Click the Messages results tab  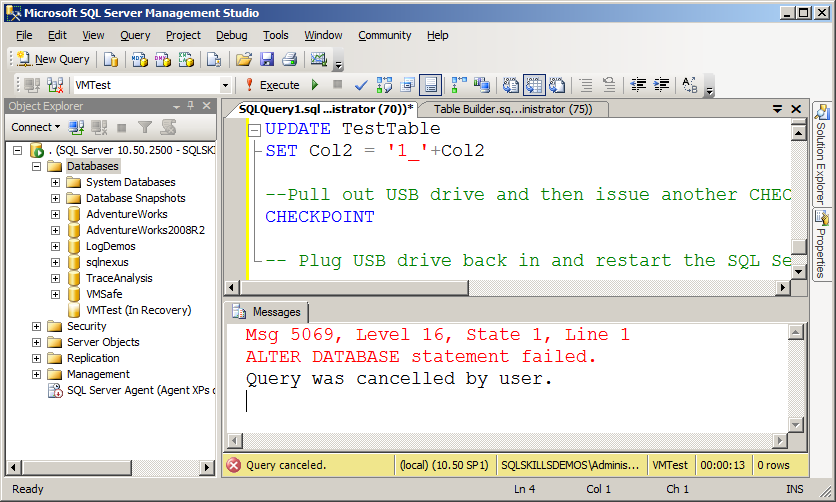(x=267, y=312)
